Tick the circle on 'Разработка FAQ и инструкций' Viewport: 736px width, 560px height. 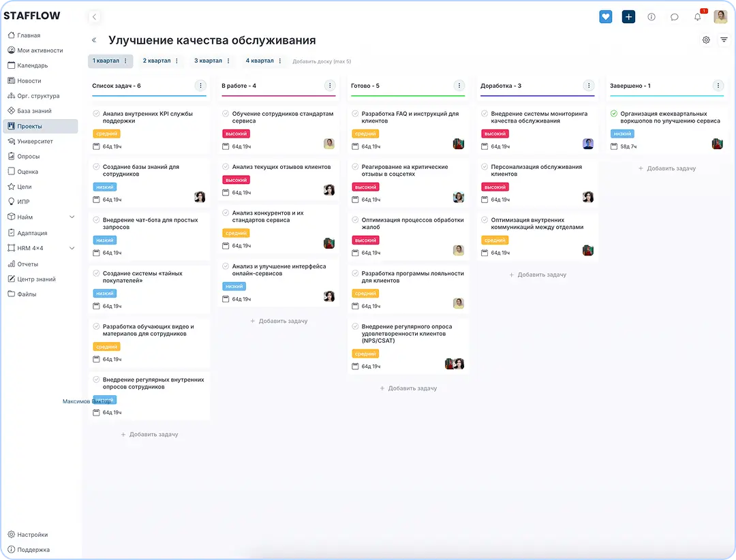[354, 114]
